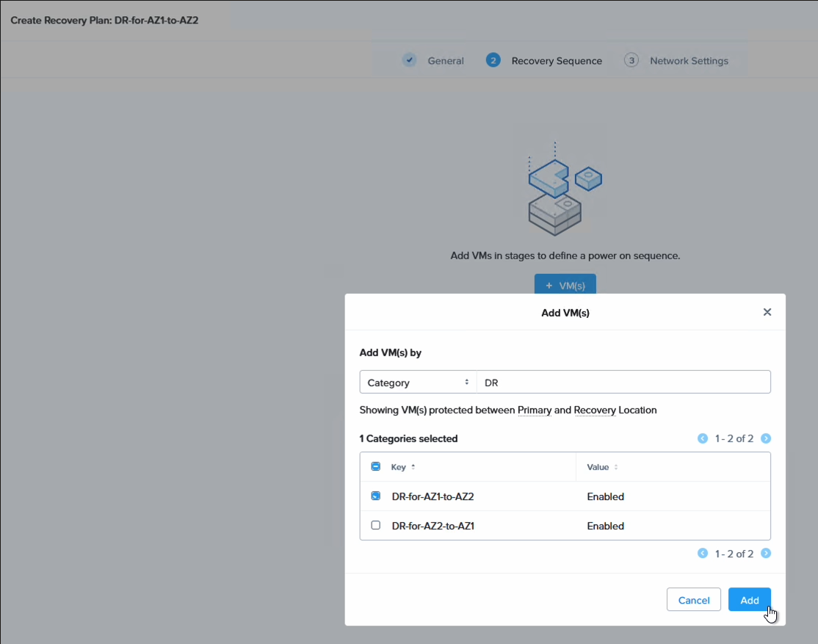Open the General step
The width and height of the screenshot is (818, 644).
(x=446, y=60)
